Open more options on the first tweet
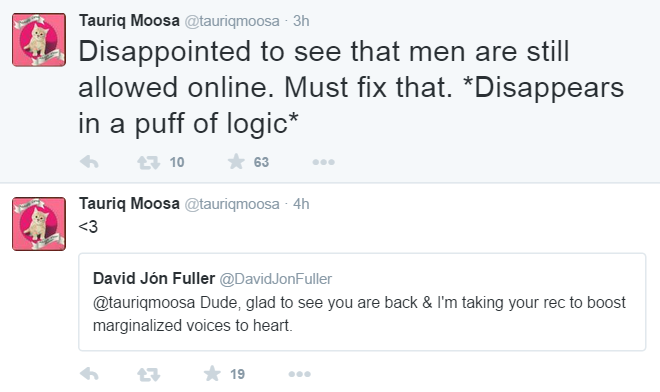This screenshot has width=660, height=392. [x=323, y=162]
